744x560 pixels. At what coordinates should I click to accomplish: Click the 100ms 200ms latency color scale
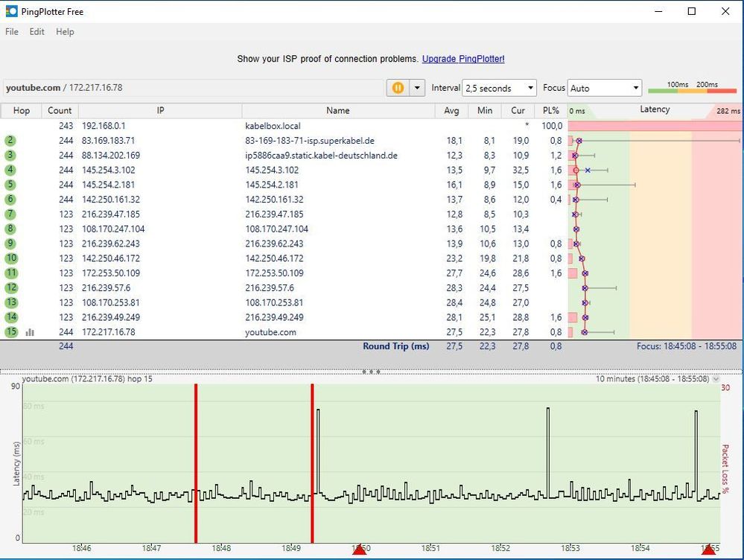coord(693,88)
